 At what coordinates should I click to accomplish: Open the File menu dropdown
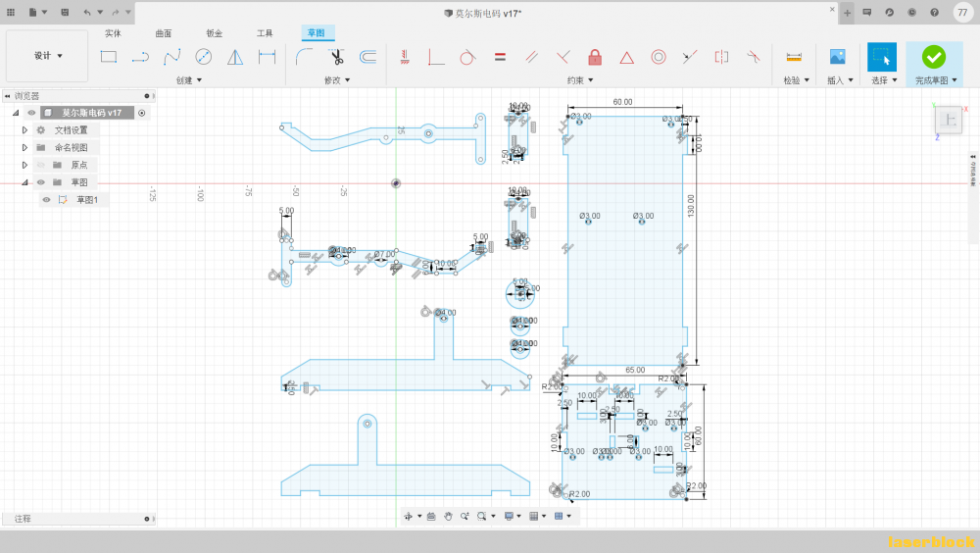(37, 12)
